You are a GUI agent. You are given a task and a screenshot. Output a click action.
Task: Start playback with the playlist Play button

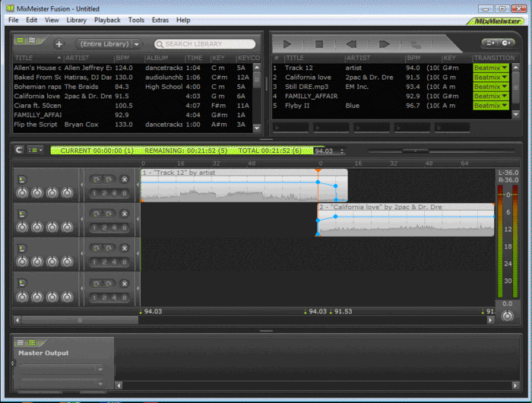tap(287, 44)
